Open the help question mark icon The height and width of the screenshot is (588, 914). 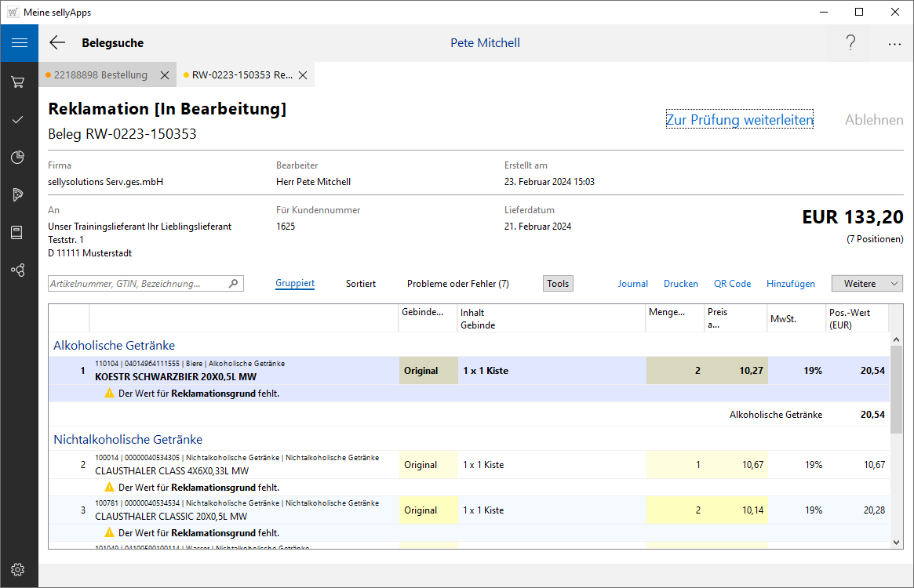coord(850,43)
